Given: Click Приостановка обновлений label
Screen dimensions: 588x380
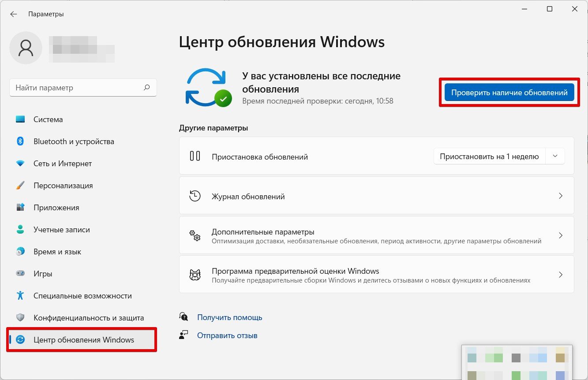Looking at the screenshot, I should (260, 157).
